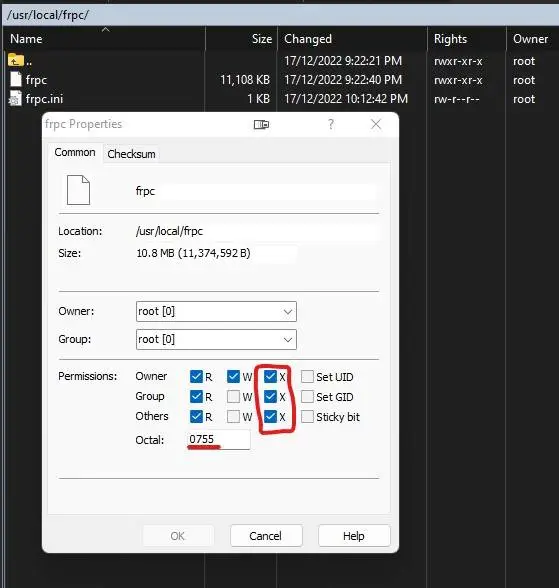
Task: Click the large file icon in properties dialog
Action: coord(78,190)
